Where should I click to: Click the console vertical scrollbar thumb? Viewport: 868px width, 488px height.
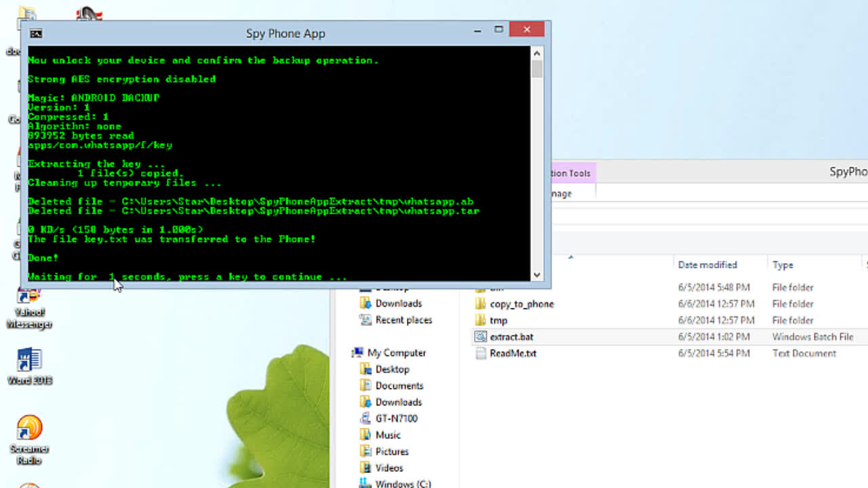tap(537, 68)
